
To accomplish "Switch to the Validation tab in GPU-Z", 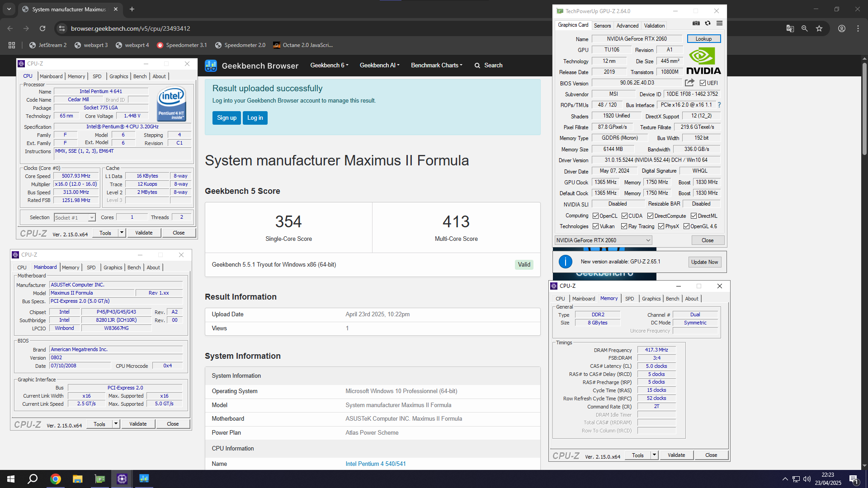I will pos(654,26).
